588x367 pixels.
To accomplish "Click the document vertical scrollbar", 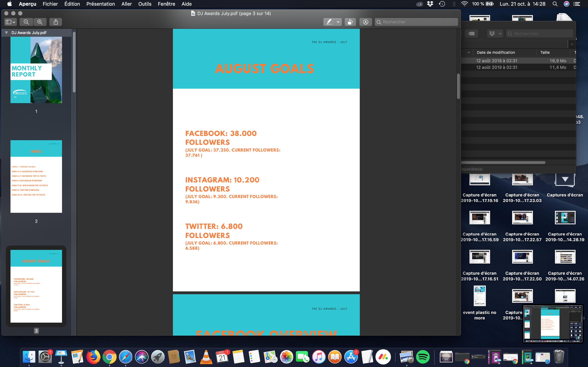I will tap(458, 86).
